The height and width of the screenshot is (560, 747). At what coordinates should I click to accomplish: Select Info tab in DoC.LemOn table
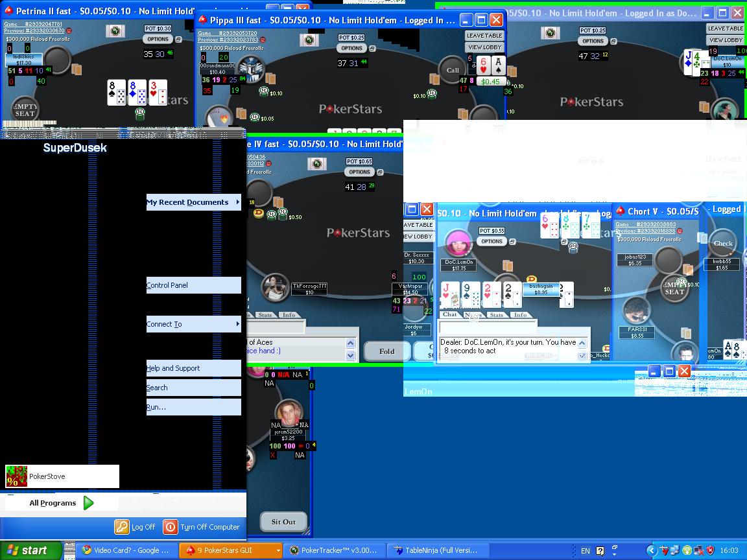(x=520, y=315)
